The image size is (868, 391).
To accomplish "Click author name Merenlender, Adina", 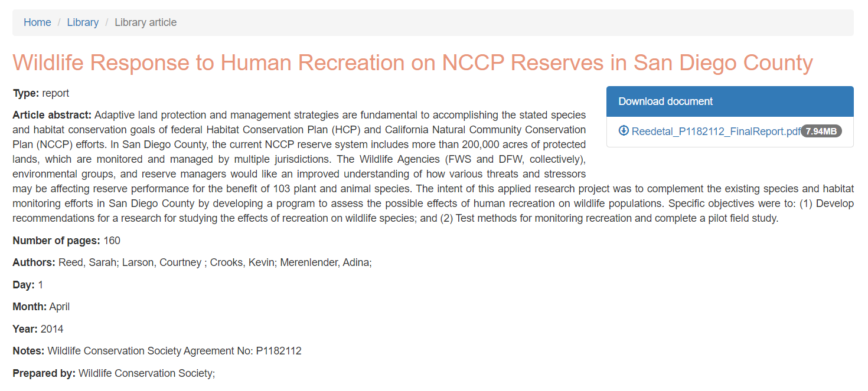I will click(x=324, y=262).
